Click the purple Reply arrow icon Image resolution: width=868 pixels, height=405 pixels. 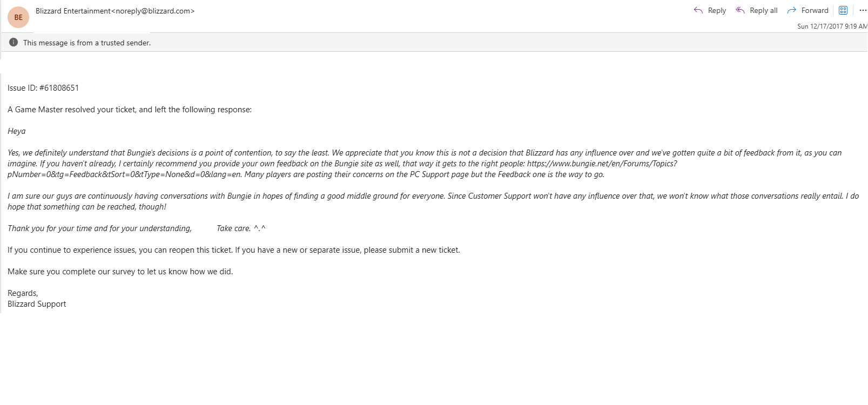coord(698,10)
